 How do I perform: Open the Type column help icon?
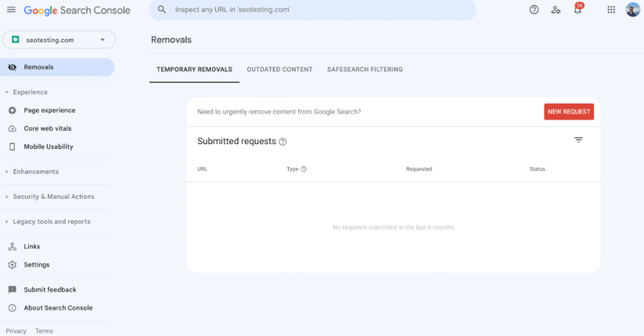(304, 169)
